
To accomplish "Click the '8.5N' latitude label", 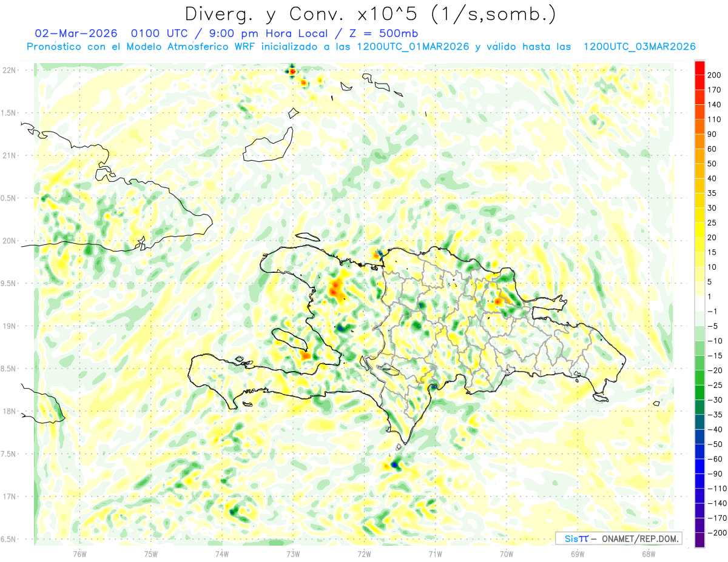I will point(8,369).
